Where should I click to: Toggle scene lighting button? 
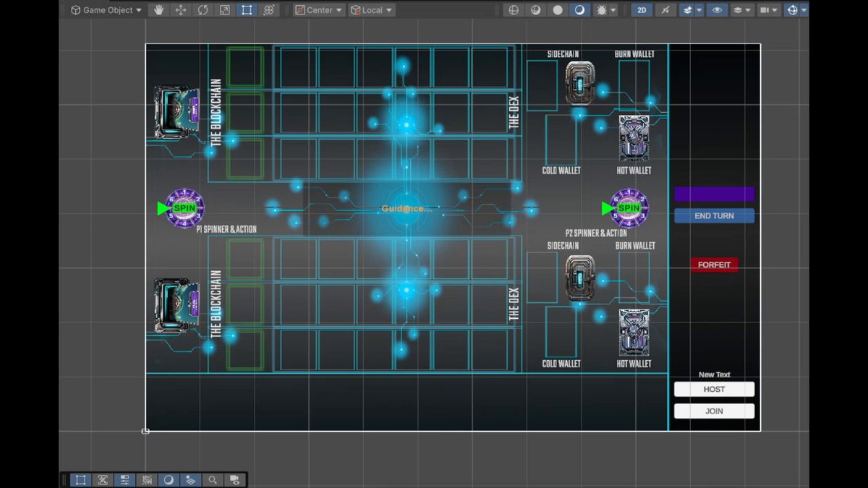(665, 10)
